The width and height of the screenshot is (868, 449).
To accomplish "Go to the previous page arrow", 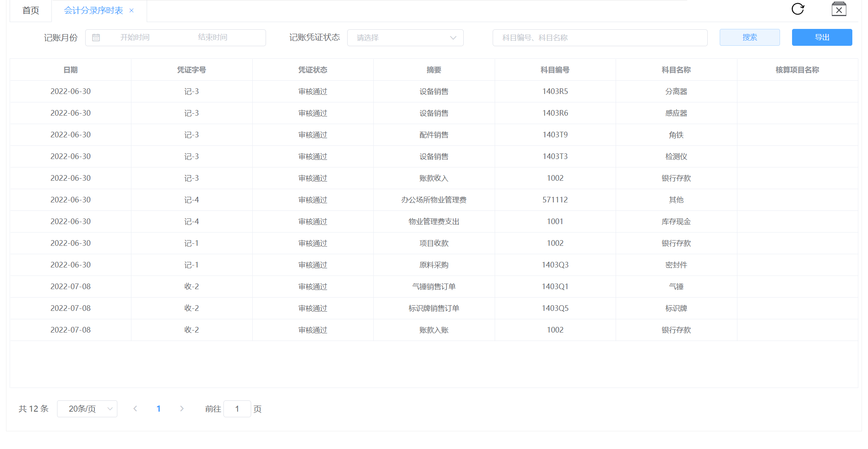I will tap(135, 408).
